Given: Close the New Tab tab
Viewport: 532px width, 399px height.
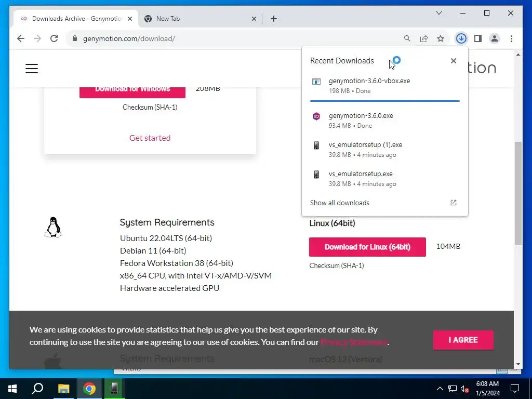Looking at the screenshot, I should click(x=254, y=19).
